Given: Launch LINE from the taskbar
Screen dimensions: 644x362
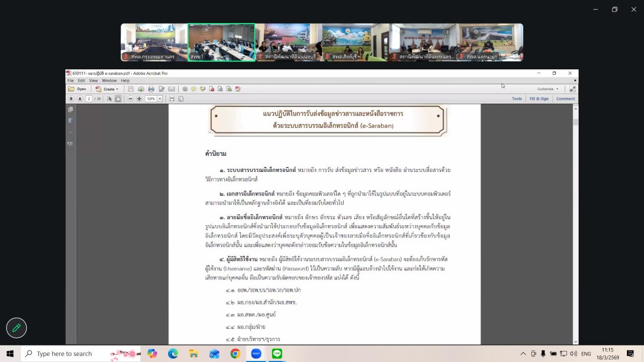Looking at the screenshot, I should click(x=276, y=353).
